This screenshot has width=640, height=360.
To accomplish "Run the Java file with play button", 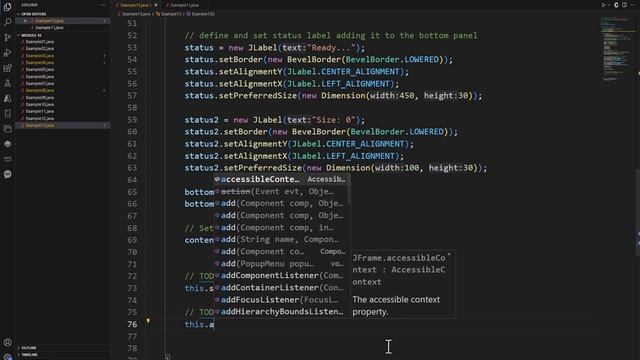I will [x=603, y=5].
